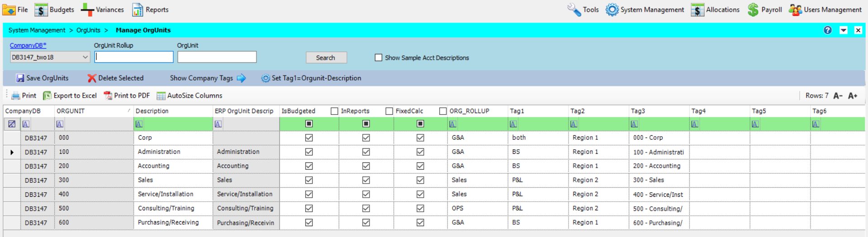Click the Tag4 filter icon
The height and width of the screenshot is (237, 868).
pyautogui.click(x=695, y=124)
